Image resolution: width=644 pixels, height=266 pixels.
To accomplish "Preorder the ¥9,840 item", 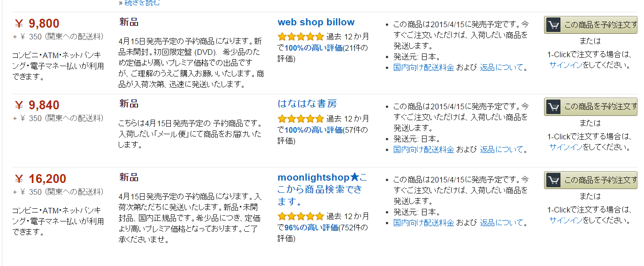I will click(590, 106).
